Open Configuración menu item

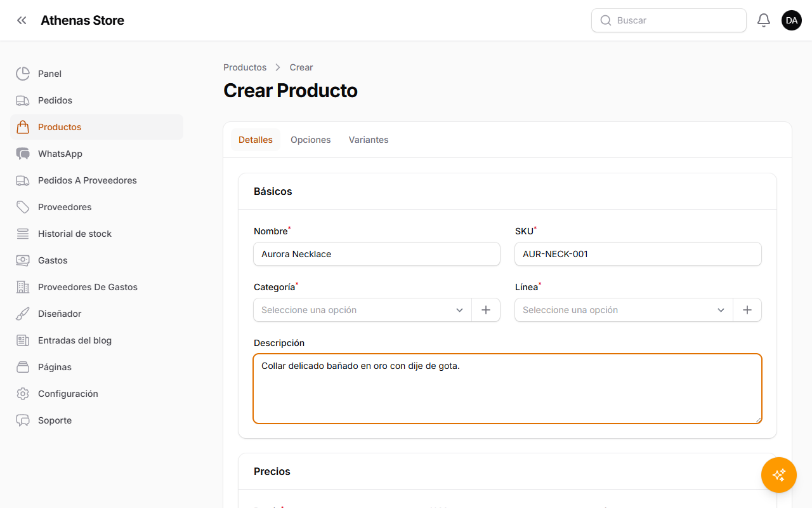coord(96,394)
